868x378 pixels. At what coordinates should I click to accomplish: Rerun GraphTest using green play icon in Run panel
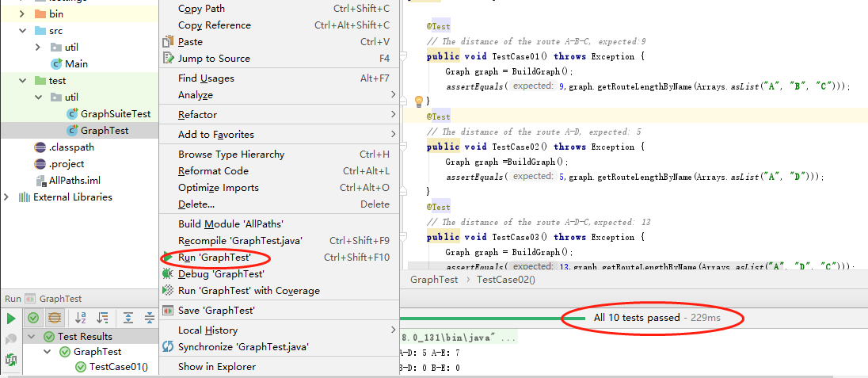tap(11, 318)
